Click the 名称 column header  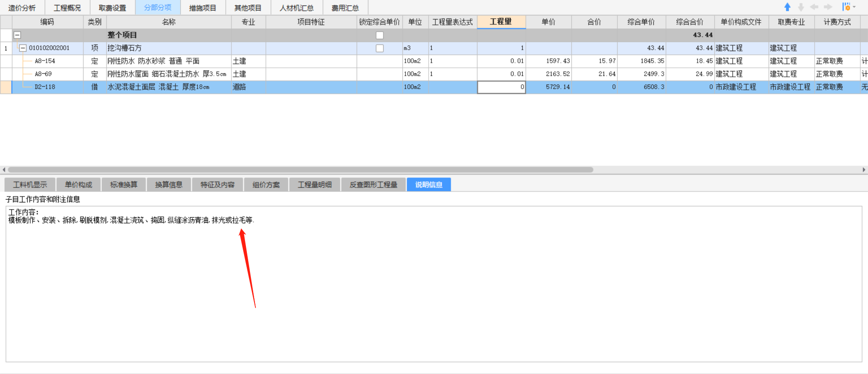169,22
